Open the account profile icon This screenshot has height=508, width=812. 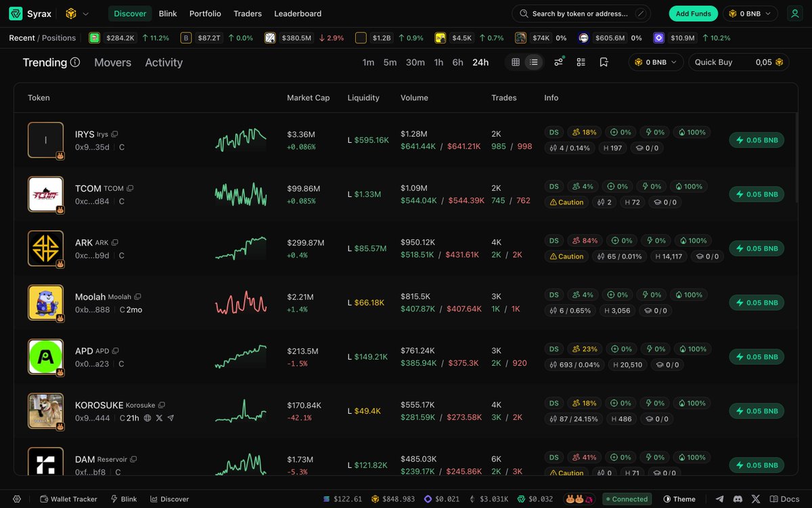pyautogui.click(x=794, y=13)
